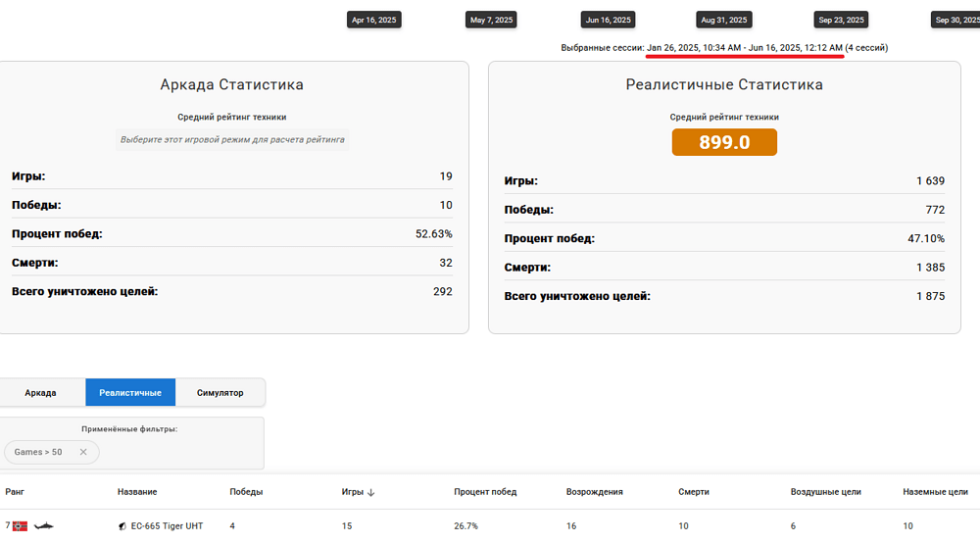Click the small icon before EC-665 Tiger UHT
Screen dimensions: 980x543
(122, 526)
